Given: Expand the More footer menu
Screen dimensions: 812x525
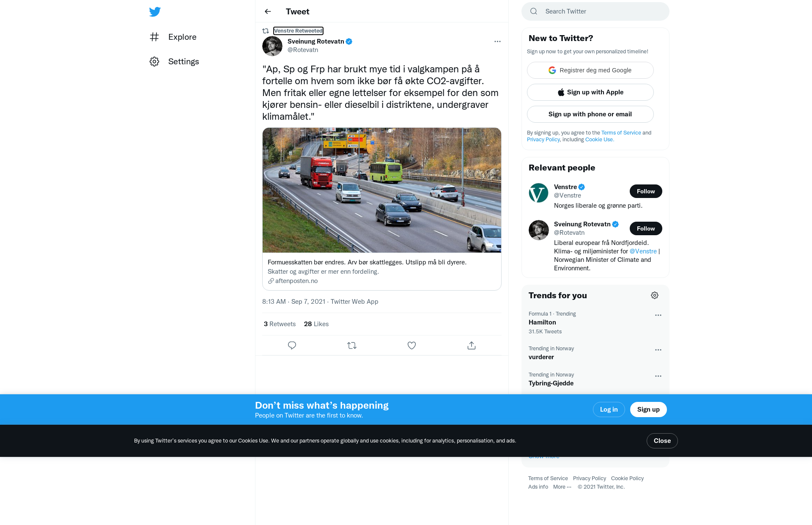Looking at the screenshot, I should 562,487.
